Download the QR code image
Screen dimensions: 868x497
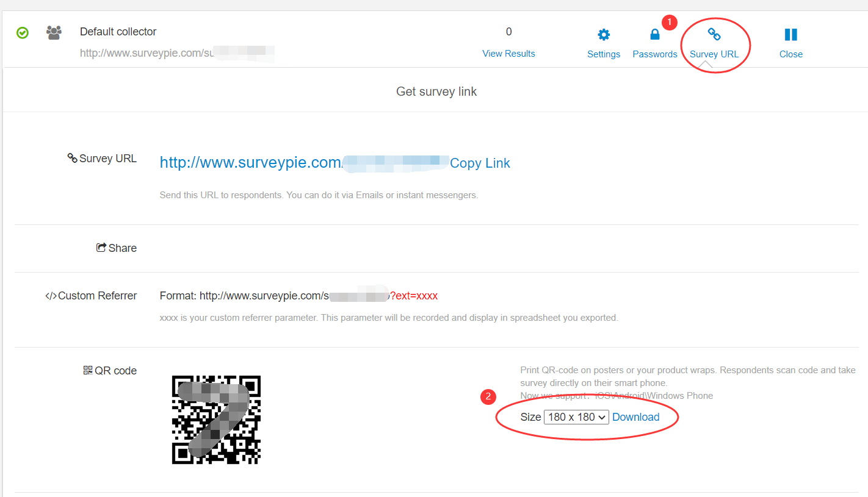(635, 417)
